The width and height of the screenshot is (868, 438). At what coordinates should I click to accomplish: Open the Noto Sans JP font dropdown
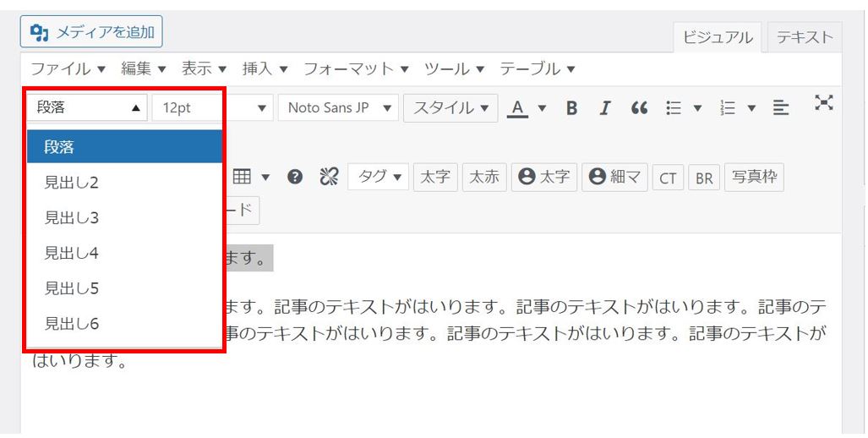click(x=338, y=108)
